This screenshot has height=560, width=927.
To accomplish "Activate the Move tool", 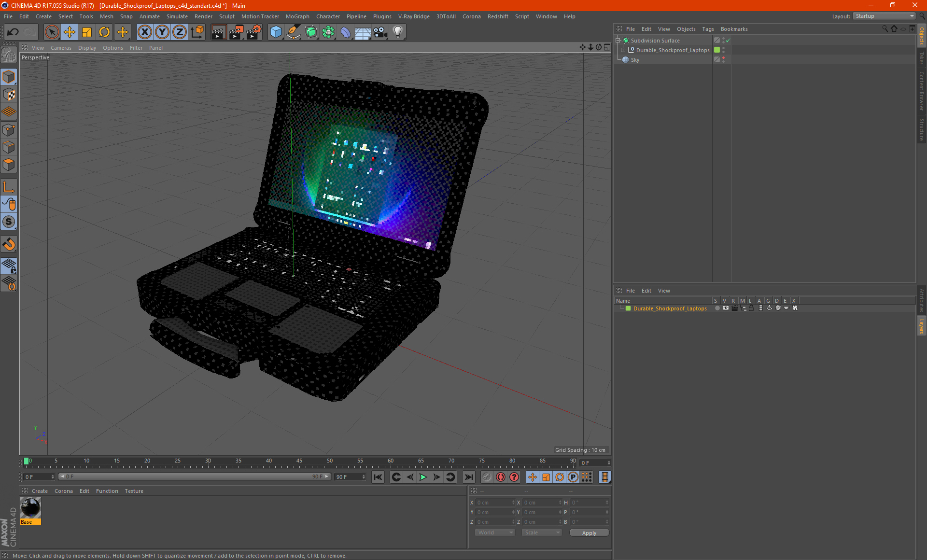I will [x=70, y=32].
